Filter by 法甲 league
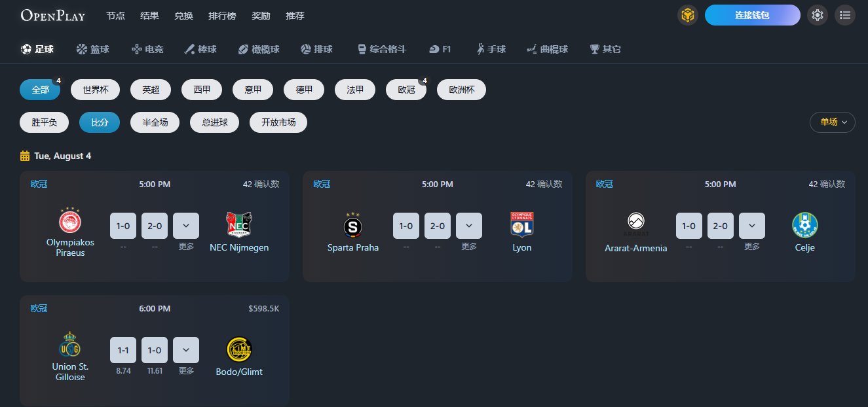Image resolution: width=868 pixels, height=407 pixels. 355,90
